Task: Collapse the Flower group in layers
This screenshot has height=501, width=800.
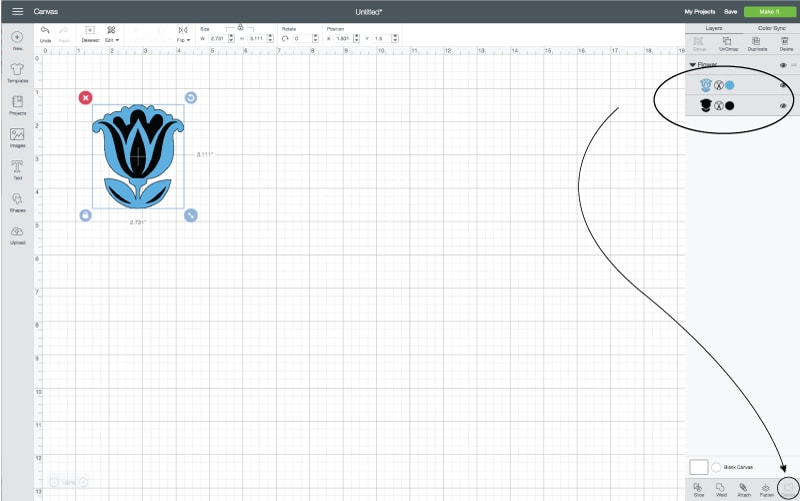Action: [x=691, y=65]
